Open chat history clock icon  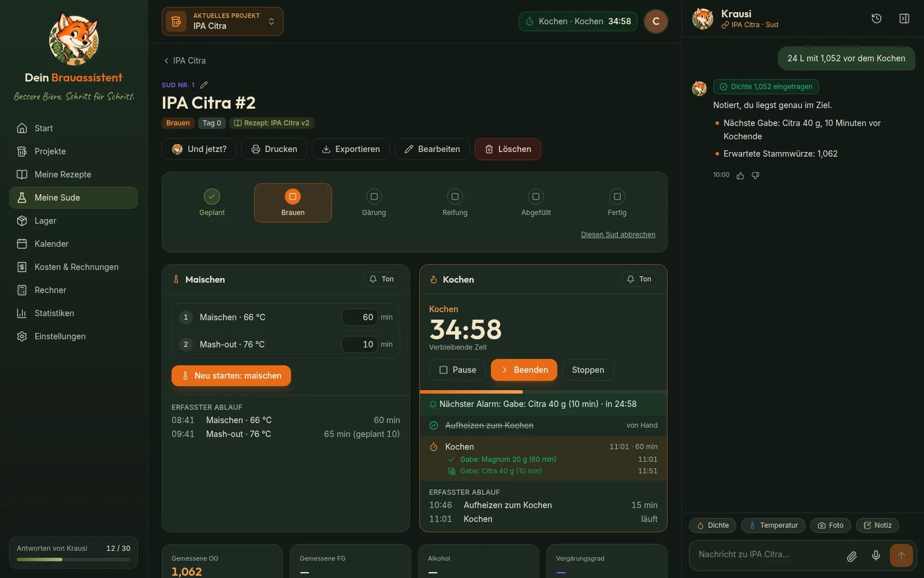(876, 18)
